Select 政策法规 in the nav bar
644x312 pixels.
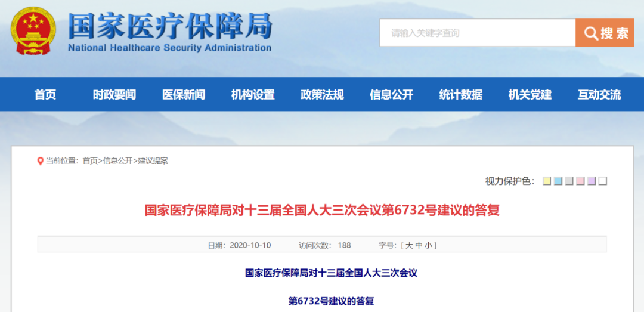click(322, 94)
